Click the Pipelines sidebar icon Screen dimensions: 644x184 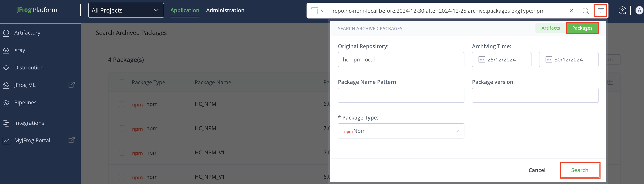pos(6,103)
